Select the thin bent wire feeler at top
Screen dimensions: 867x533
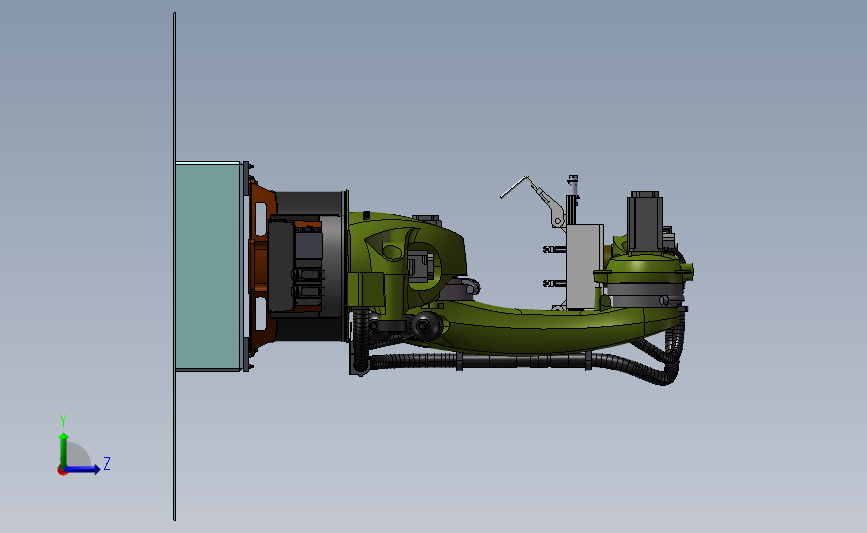[515, 187]
